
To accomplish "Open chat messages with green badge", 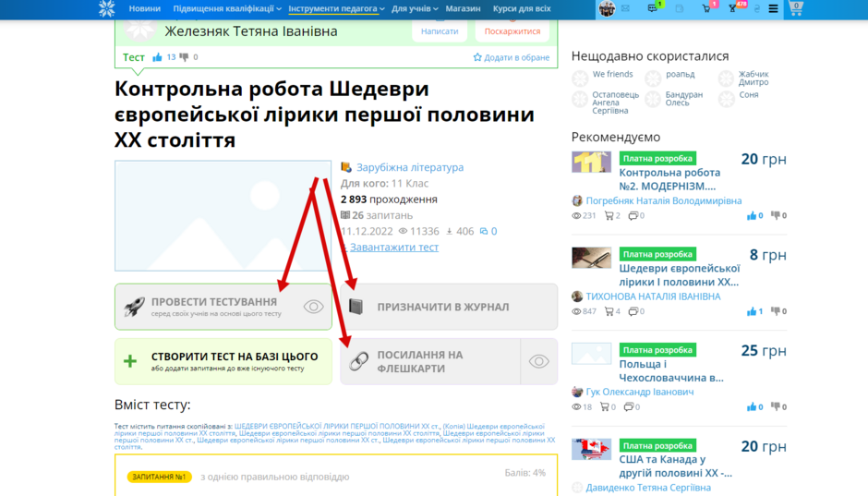I will pos(653,8).
